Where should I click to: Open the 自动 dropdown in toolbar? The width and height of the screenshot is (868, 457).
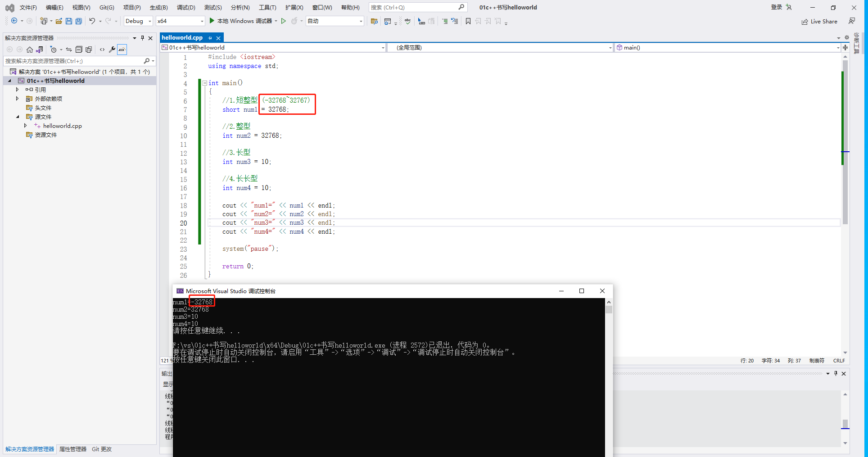click(335, 21)
